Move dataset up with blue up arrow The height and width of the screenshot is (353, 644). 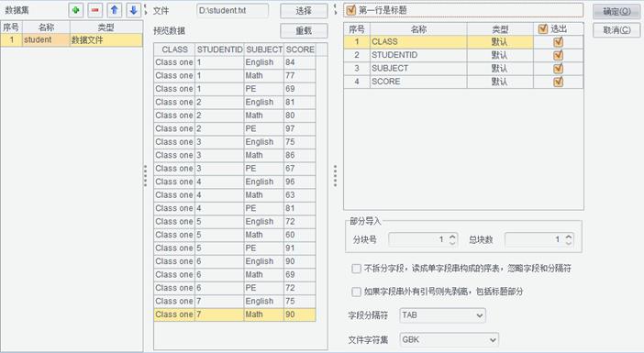tap(114, 10)
